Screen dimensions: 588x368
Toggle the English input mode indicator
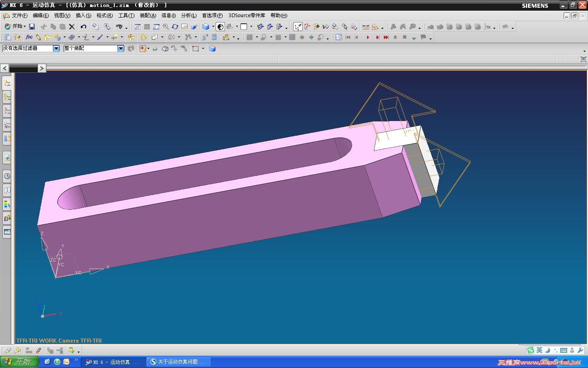[539, 350]
